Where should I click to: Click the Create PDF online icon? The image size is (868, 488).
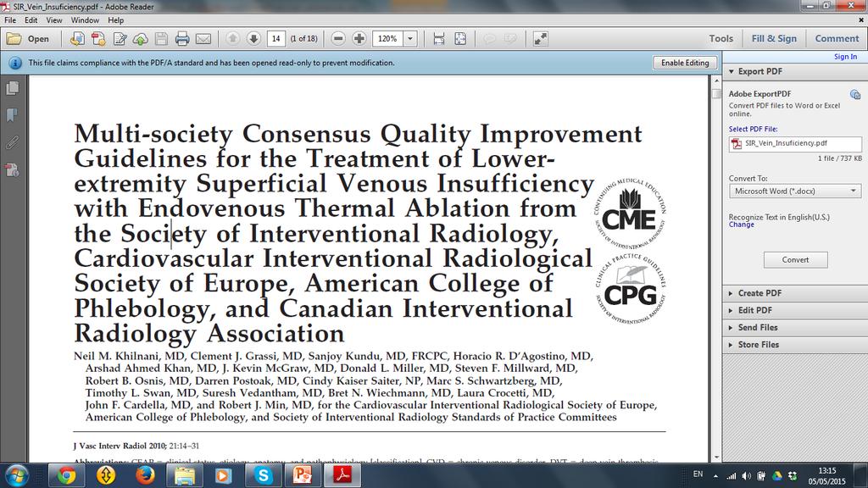click(77, 39)
